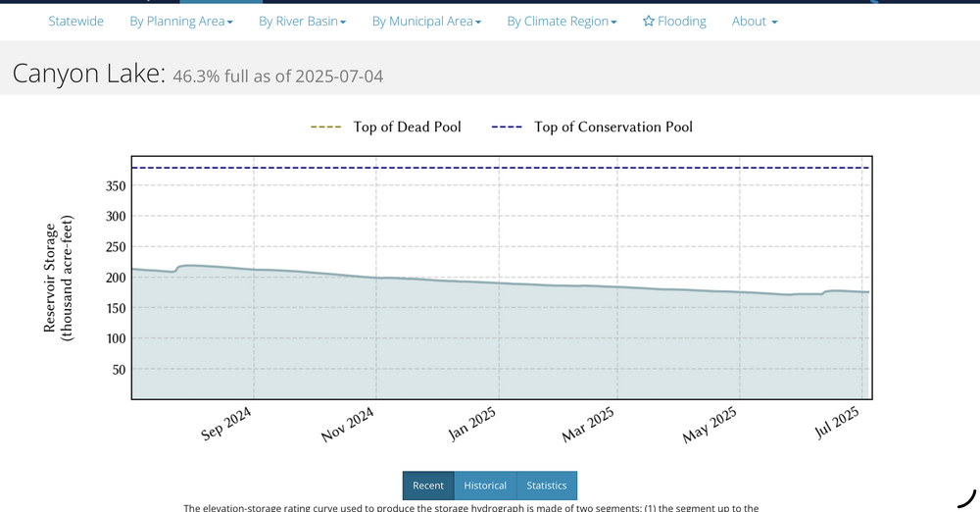Screen dimensions: 980x512
Task: Click the Reservoir Storage axis title
Action: coord(59,279)
